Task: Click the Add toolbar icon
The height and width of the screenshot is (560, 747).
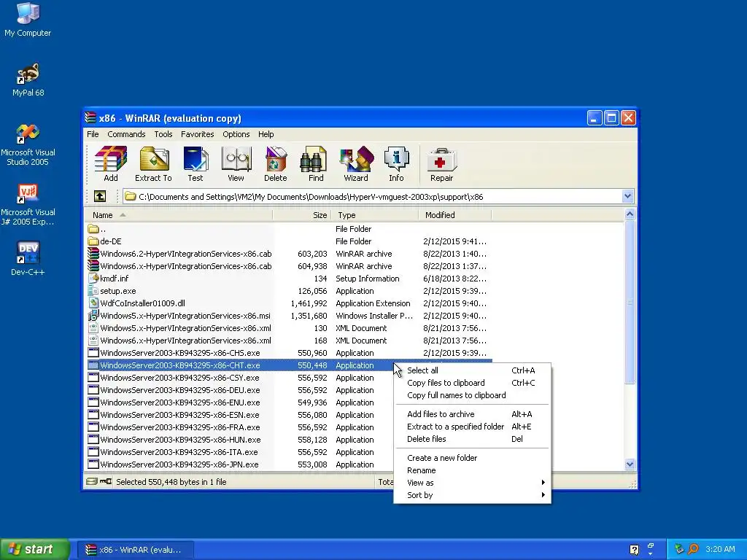Action: click(111, 164)
